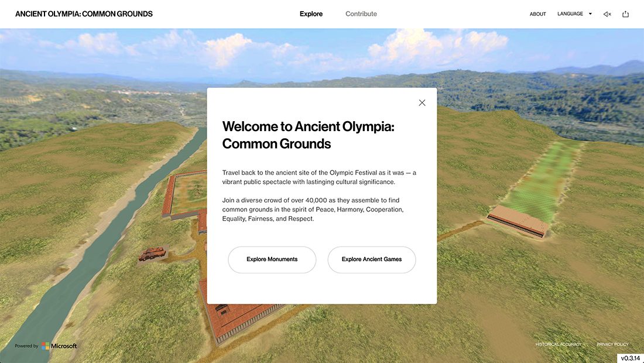Viewport: 644px width, 363px height.
Task: Select the stadium building in the 3D scene
Action: (x=518, y=221)
